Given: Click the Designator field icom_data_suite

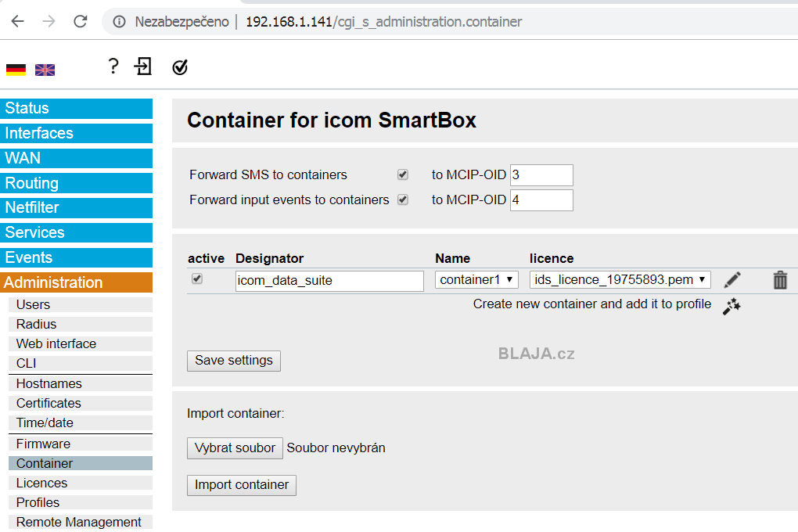Looking at the screenshot, I should point(329,281).
